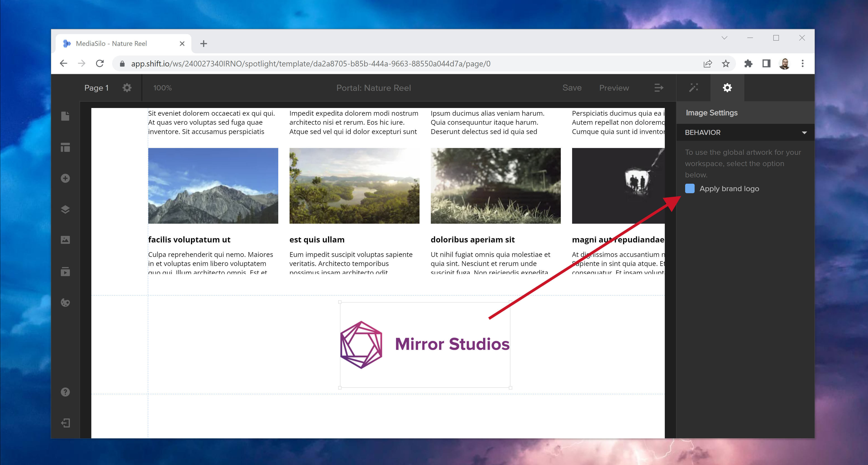Image resolution: width=868 pixels, height=465 pixels.
Task: Open the Layout templates sidebar icon
Action: (65, 147)
